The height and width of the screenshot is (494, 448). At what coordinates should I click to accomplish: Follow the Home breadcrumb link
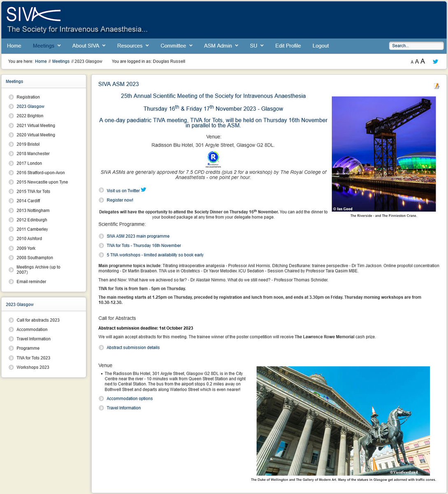point(41,61)
